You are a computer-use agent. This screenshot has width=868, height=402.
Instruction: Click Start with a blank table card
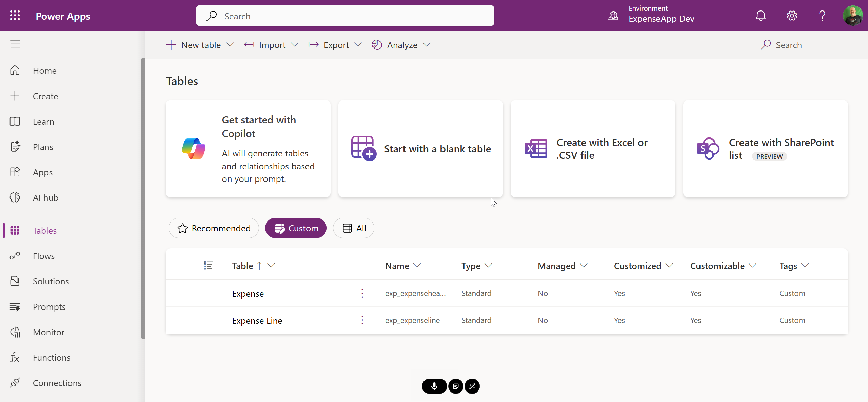pos(420,149)
